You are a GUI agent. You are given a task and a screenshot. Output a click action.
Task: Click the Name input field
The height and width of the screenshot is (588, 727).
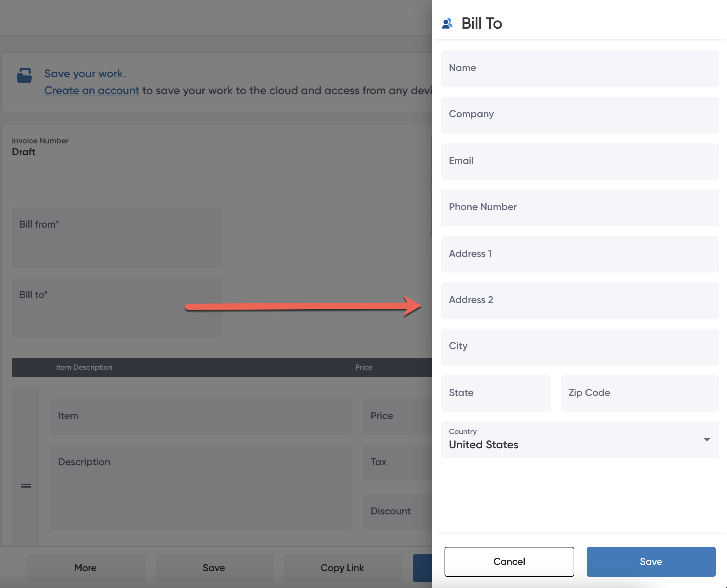pyautogui.click(x=580, y=68)
